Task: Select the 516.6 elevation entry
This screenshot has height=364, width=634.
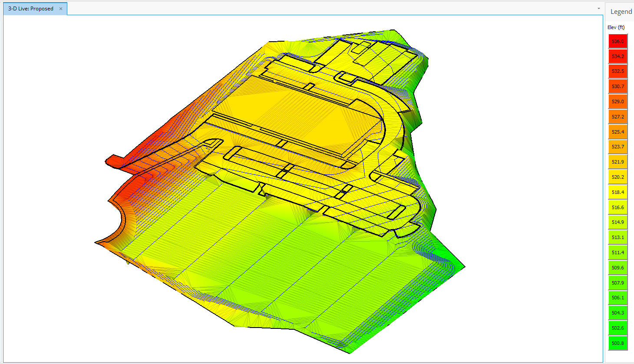Action: click(617, 207)
